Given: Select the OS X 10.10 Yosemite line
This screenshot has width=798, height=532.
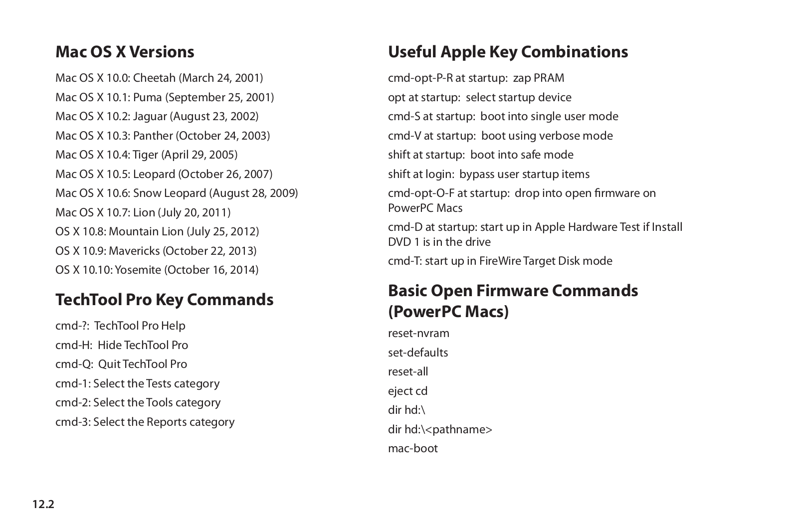Looking at the screenshot, I should tap(157, 270).
